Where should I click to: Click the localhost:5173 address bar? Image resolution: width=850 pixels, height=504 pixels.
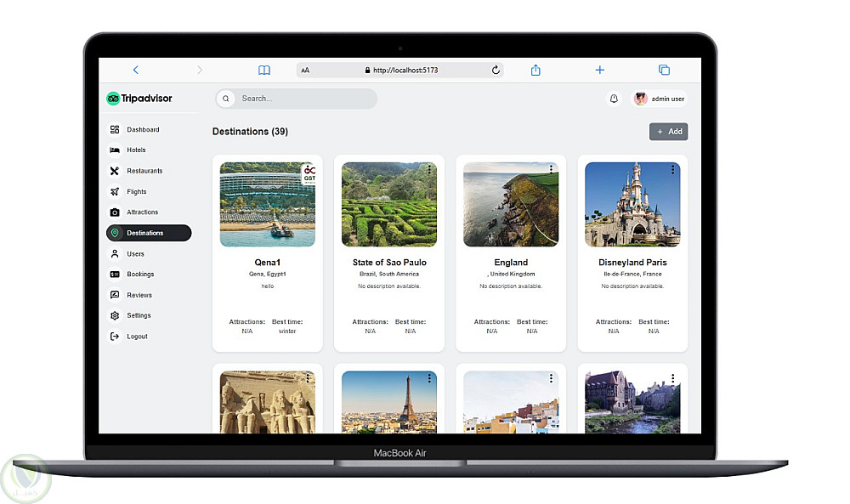click(400, 70)
